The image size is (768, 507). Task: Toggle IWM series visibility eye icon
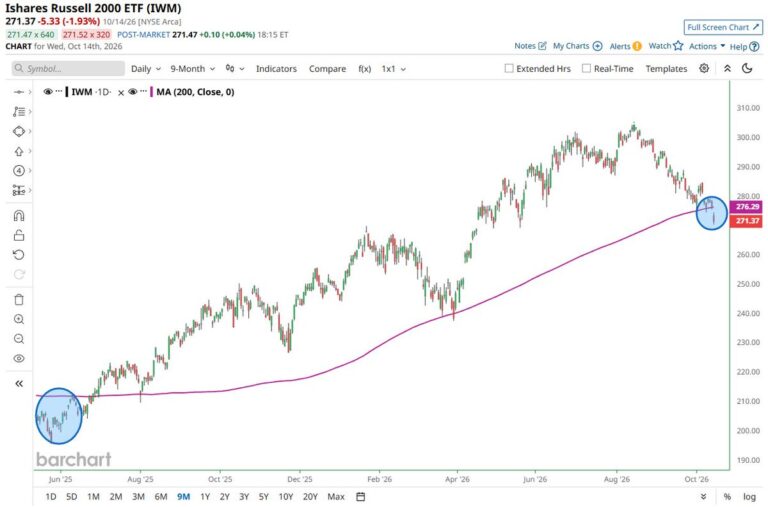tap(48, 92)
